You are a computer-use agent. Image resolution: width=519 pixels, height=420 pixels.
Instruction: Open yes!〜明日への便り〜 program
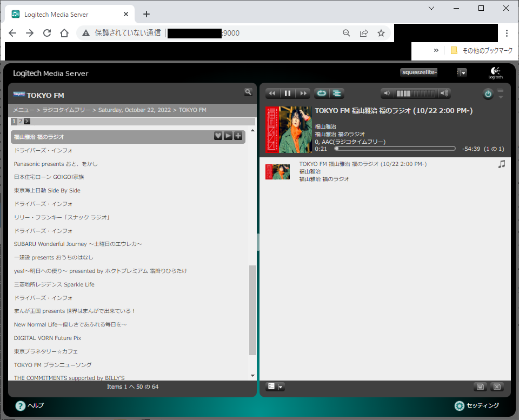point(101,271)
